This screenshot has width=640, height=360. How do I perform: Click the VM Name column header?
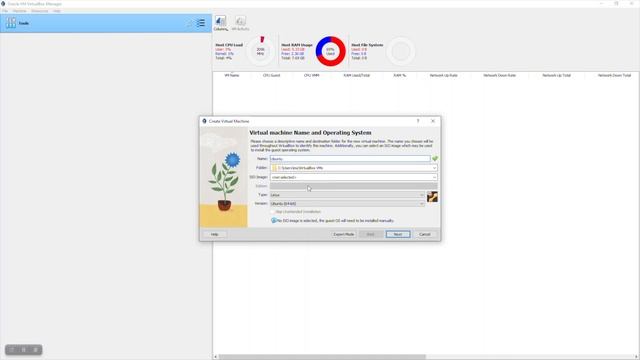click(232, 76)
